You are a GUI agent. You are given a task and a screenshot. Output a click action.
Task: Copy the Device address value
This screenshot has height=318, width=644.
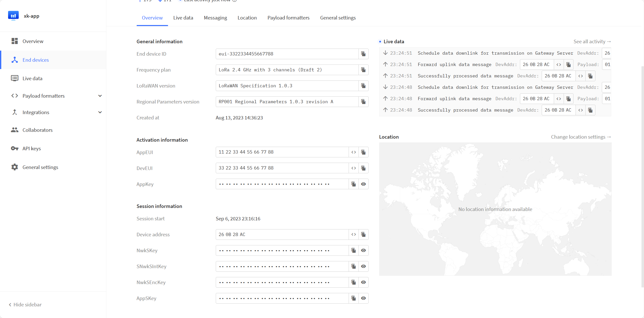point(363,235)
